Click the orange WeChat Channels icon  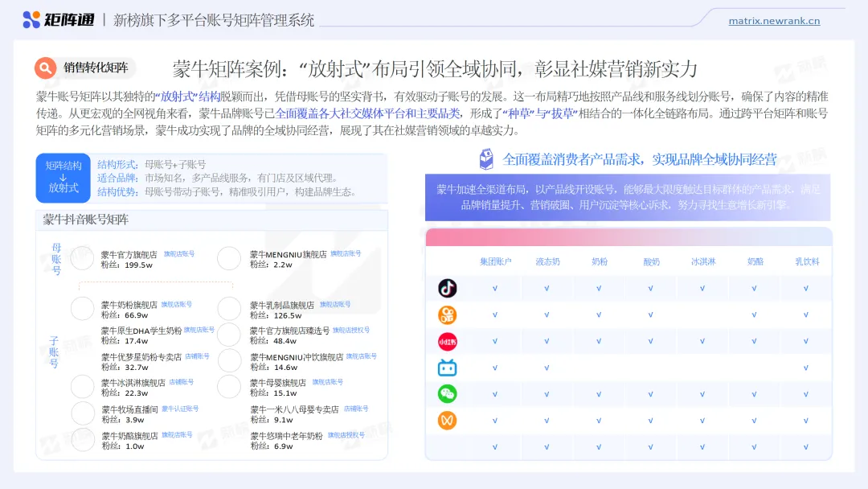pyautogui.click(x=448, y=421)
